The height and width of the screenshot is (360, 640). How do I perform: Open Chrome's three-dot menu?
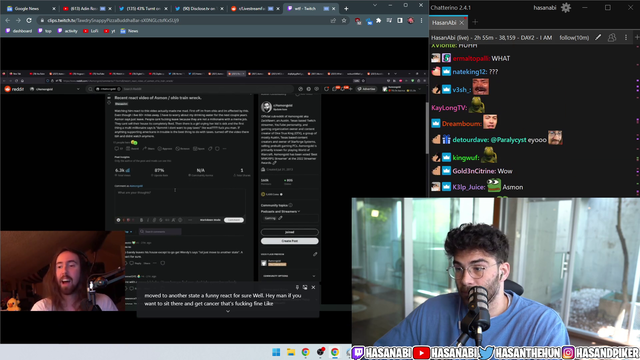[x=421, y=20]
